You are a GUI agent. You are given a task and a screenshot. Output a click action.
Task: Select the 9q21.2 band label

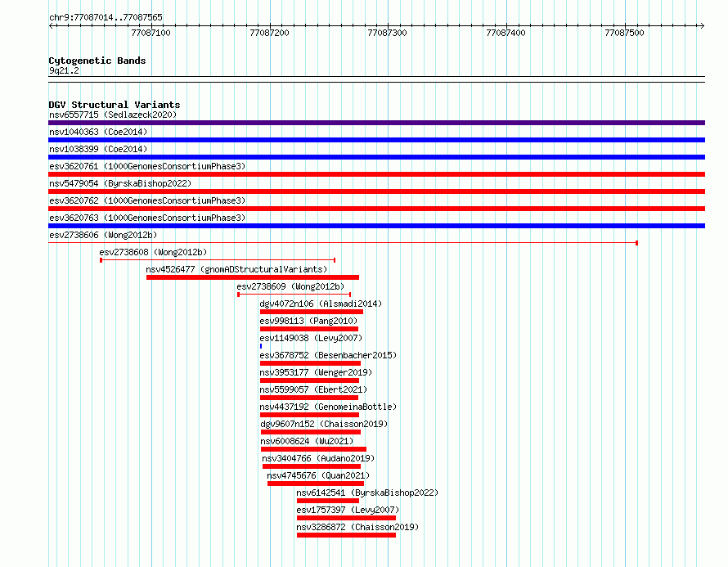pos(64,70)
